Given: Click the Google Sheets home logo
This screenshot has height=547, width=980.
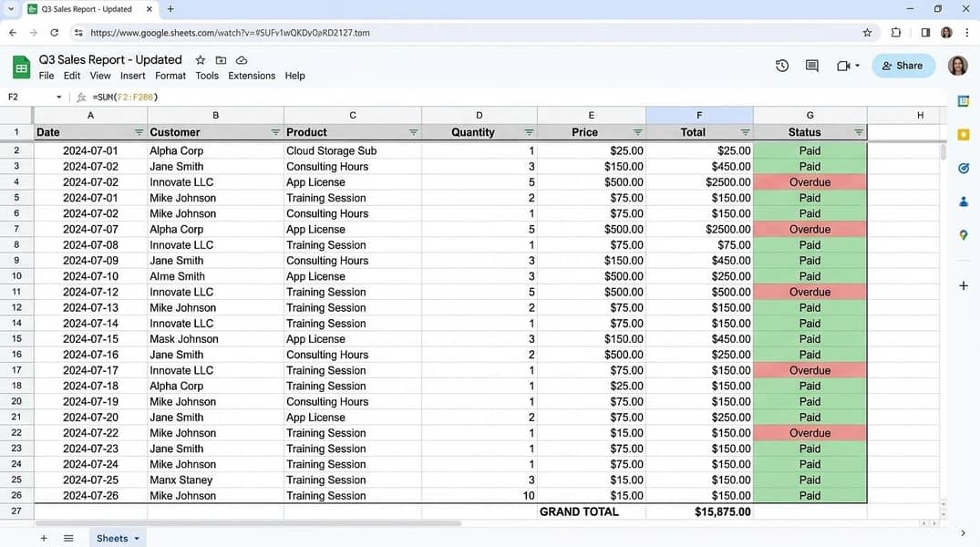Looking at the screenshot, I should pyautogui.click(x=21, y=67).
